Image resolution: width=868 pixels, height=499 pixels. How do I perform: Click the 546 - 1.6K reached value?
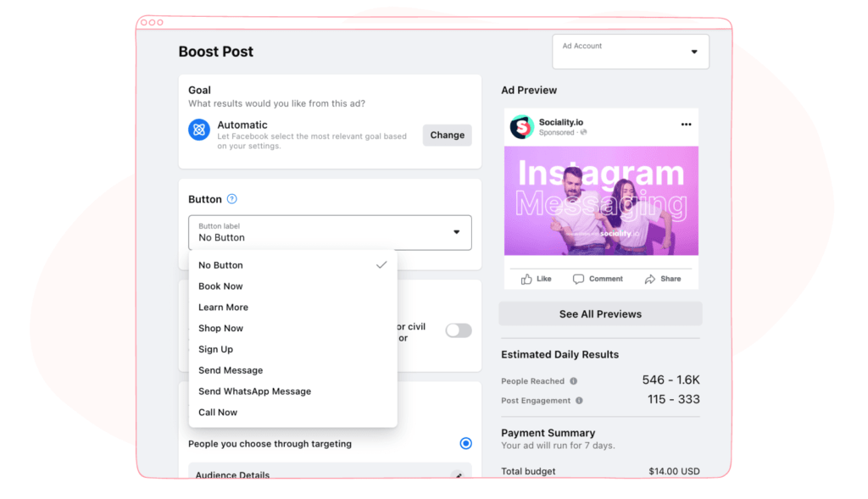[671, 380]
